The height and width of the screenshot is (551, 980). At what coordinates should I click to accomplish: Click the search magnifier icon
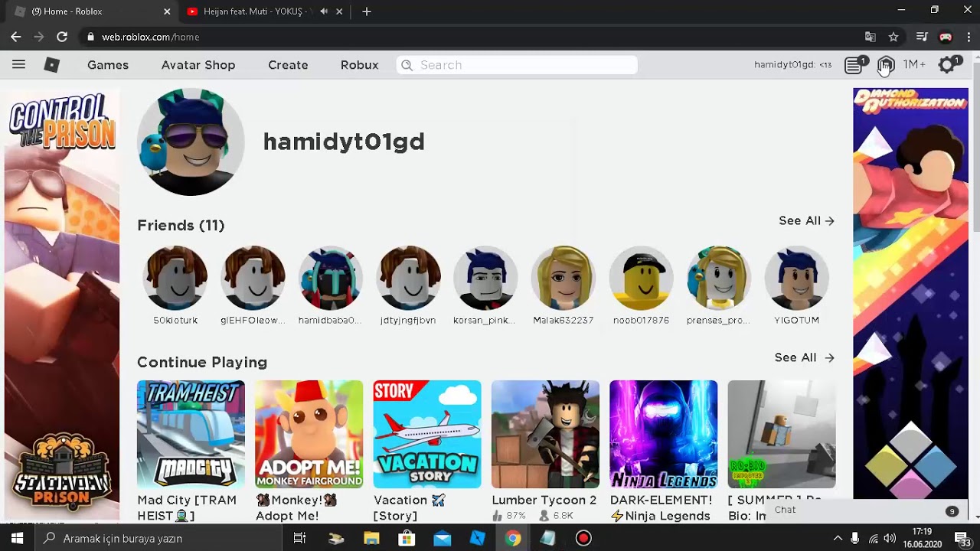(407, 65)
